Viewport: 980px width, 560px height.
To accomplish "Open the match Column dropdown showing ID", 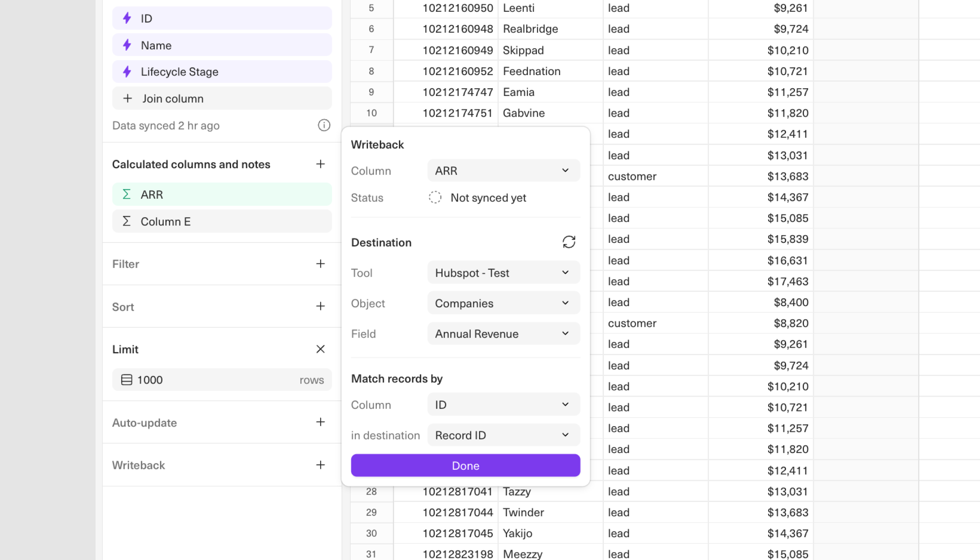I will click(503, 404).
